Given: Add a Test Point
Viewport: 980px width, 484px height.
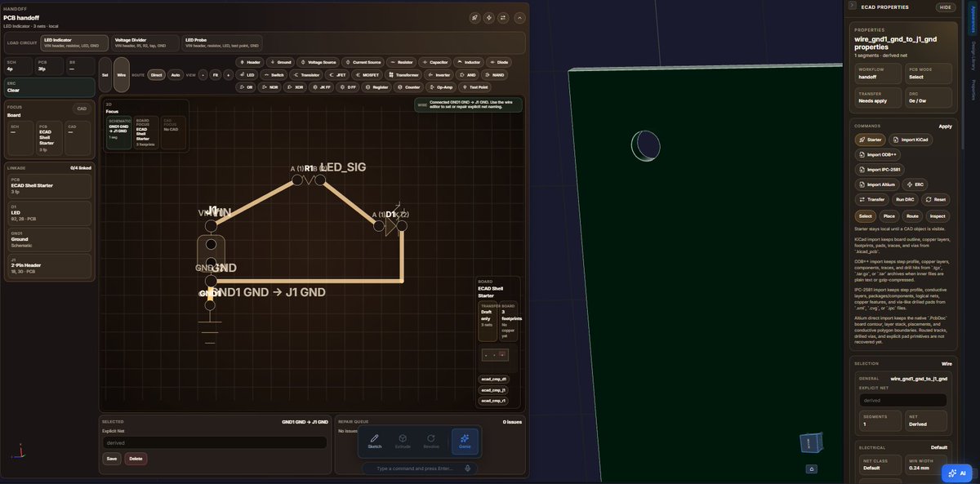Looking at the screenshot, I should pyautogui.click(x=476, y=87).
